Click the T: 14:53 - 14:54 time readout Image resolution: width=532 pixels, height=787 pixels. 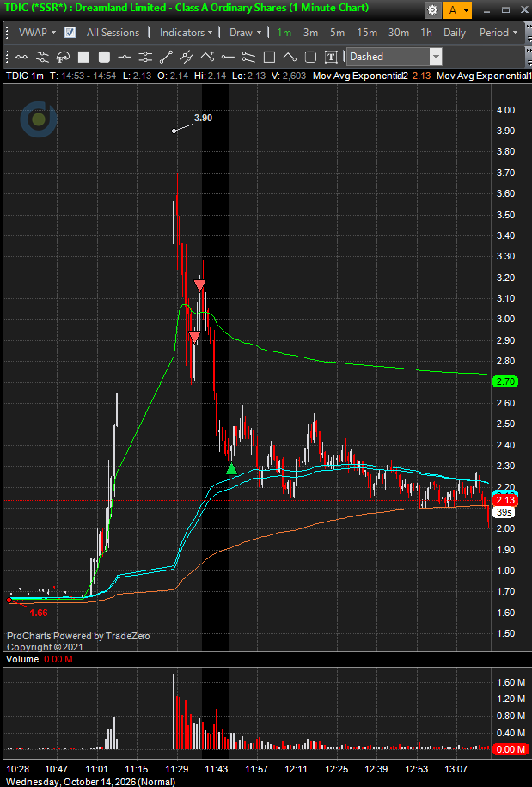coord(83,76)
